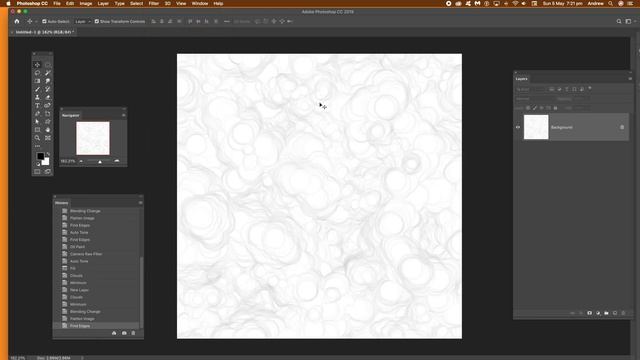Image resolution: width=640 pixels, height=360 pixels.
Task: Open the Navigator panel flyout menu
Action: coord(124,115)
